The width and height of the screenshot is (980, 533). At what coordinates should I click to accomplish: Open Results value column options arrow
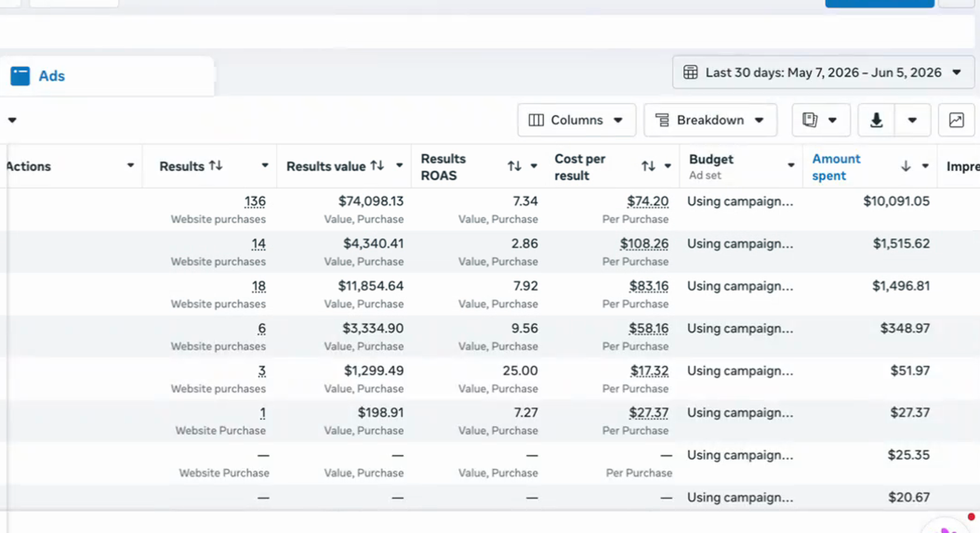tap(399, 166)
